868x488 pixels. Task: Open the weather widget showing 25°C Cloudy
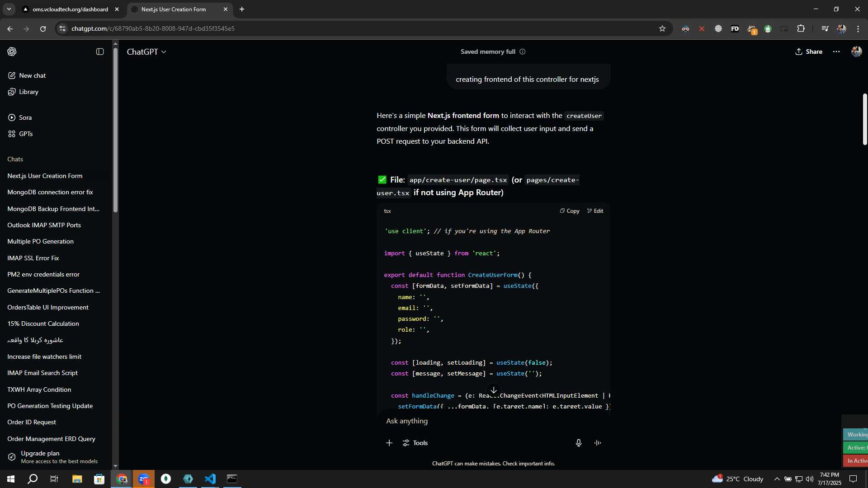click(737, 479)
